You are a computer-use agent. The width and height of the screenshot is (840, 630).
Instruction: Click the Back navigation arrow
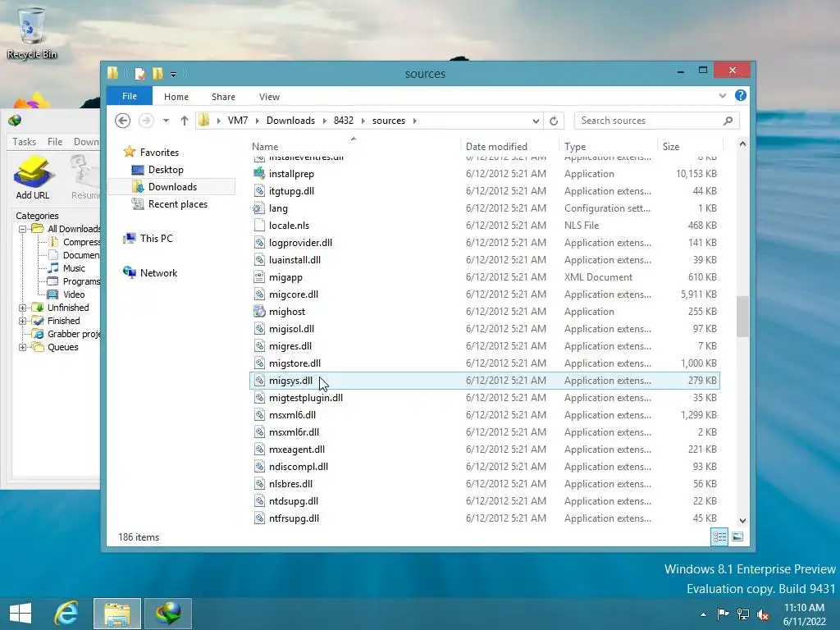pyautogui.click(x=123, y=121)
